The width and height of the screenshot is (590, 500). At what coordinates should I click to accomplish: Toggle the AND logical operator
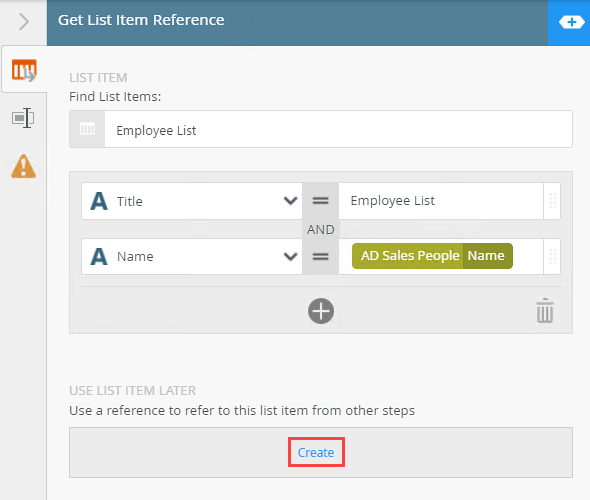320,229
